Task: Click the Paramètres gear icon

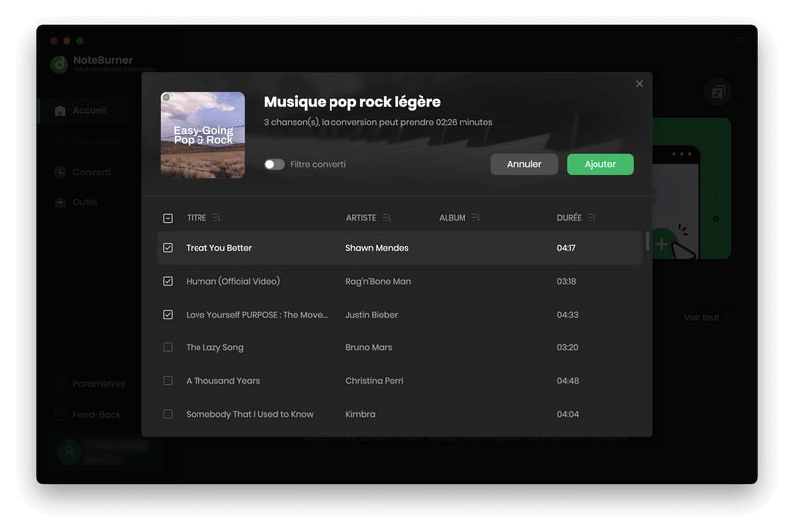Action: tap(60, 384)
